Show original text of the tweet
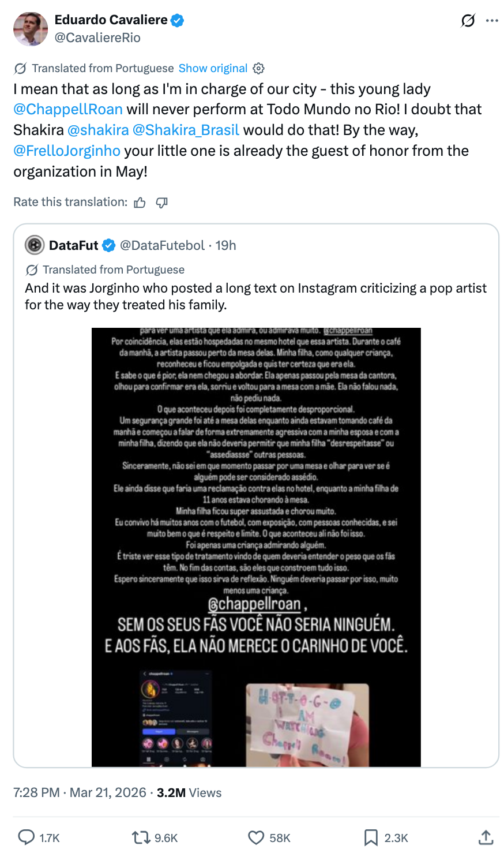Image resolution: width=504 pixels, height=853 pixels. coord(213,68)
